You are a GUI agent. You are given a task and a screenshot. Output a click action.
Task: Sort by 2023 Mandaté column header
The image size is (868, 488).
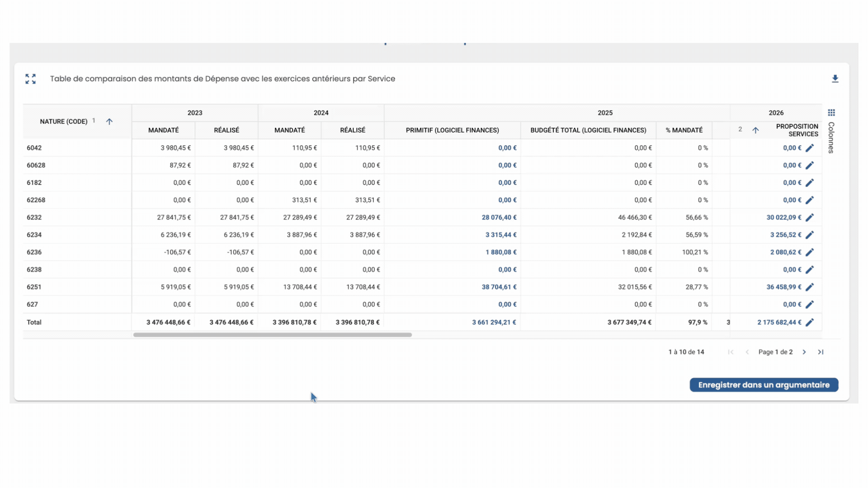[x=163, y=130]
